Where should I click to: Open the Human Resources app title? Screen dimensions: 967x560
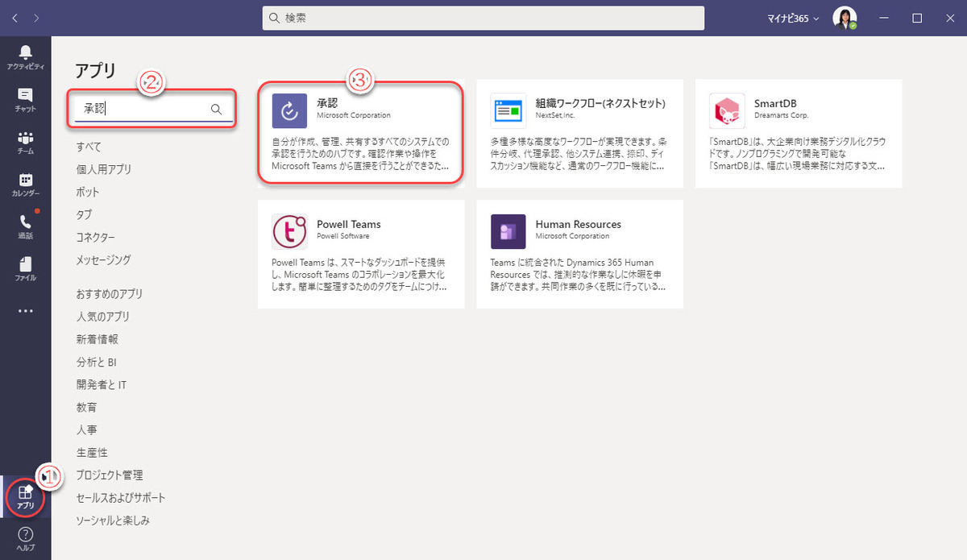pos(579,224)
